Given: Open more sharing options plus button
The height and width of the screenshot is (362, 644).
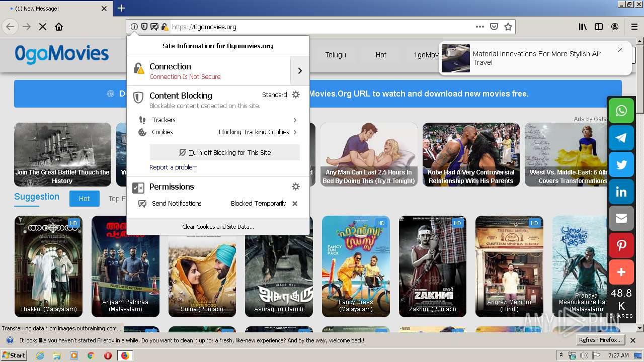Looking at the screenshot, I should click(x=621, y=273).
